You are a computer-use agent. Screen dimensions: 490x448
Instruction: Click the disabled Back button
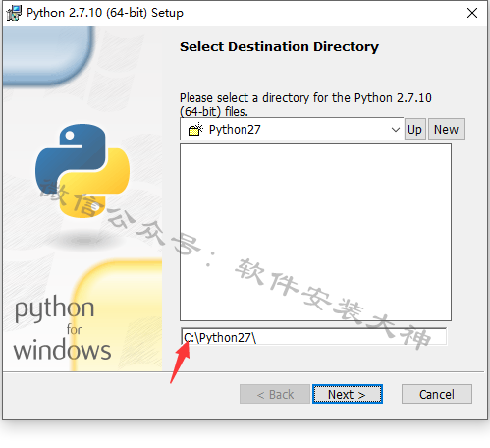[275, 394]
